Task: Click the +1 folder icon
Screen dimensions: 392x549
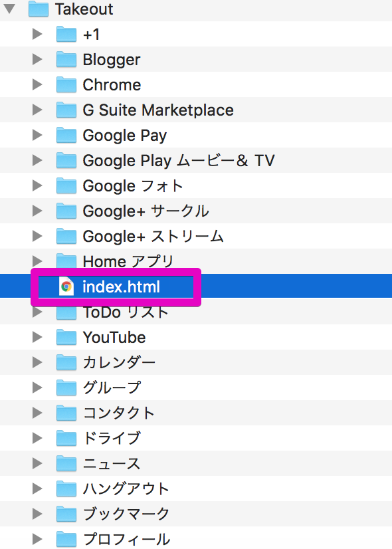Action: (66, 35)
